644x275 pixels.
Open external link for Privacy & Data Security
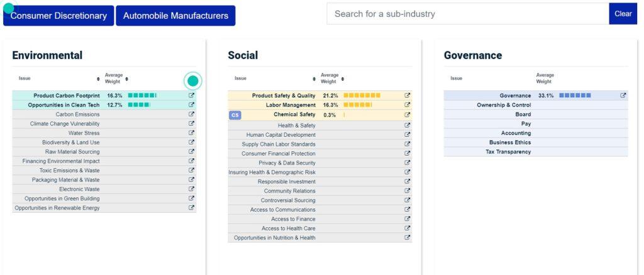coord(407,163)
